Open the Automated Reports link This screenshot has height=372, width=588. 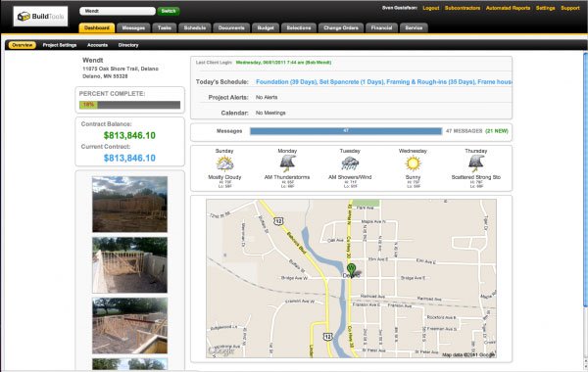[508, 8]
